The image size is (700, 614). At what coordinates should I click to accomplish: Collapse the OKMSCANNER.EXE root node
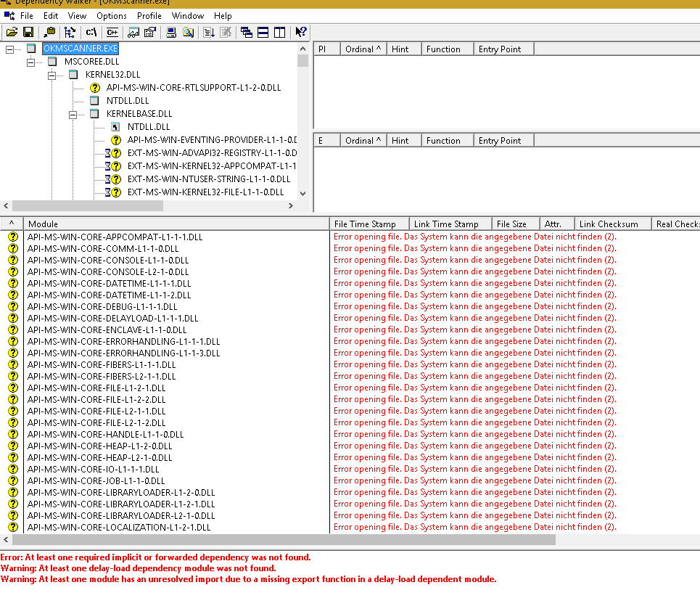click(9, 49)
